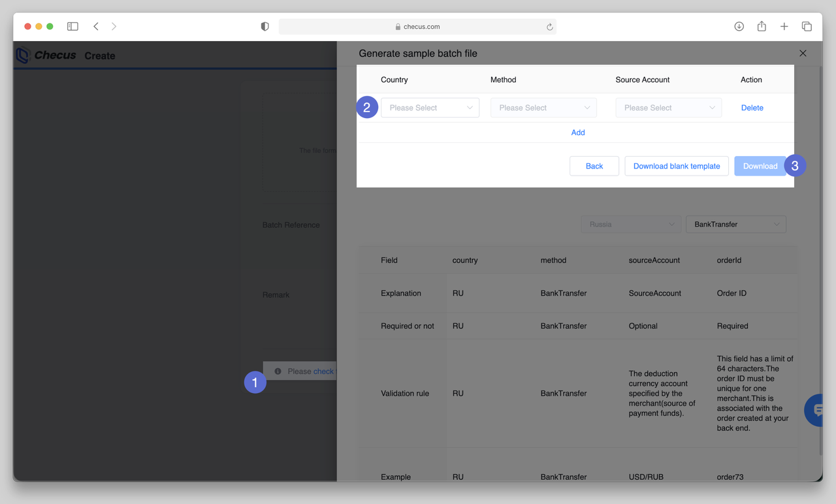Screen dimensions: 836x504
Task: Open the chat support bubble
Action: click(x=816, y=410)
